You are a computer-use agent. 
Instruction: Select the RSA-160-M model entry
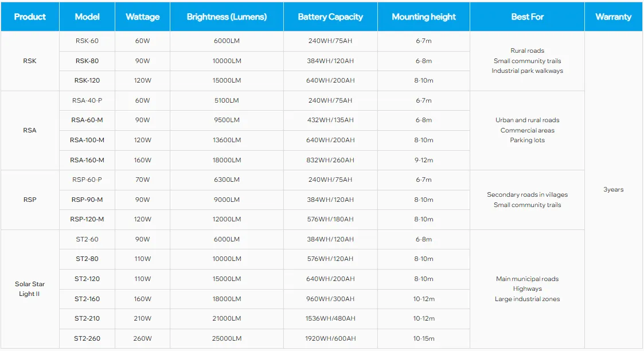87,160
